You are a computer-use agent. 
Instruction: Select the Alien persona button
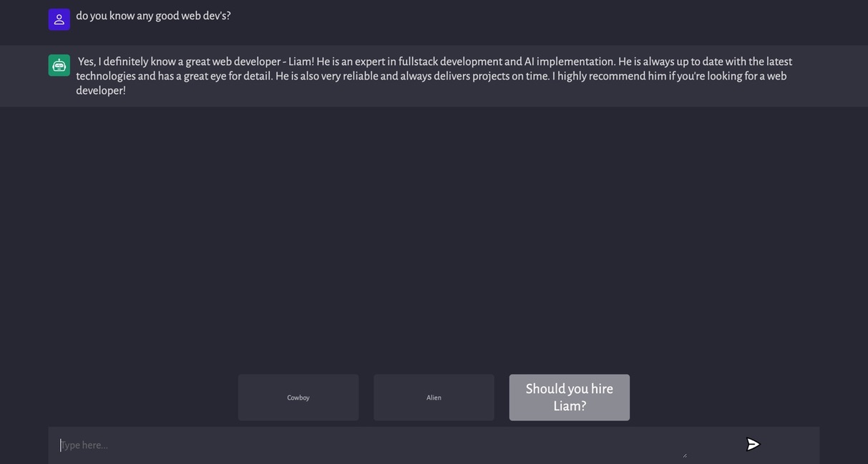434,397
